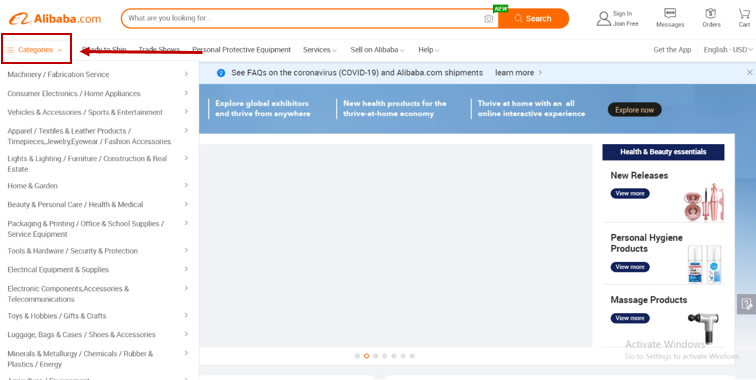Expand Home & Garden chevron arrow
The width and height of the screenshot is (756, 380).
(x=186, y=185)
